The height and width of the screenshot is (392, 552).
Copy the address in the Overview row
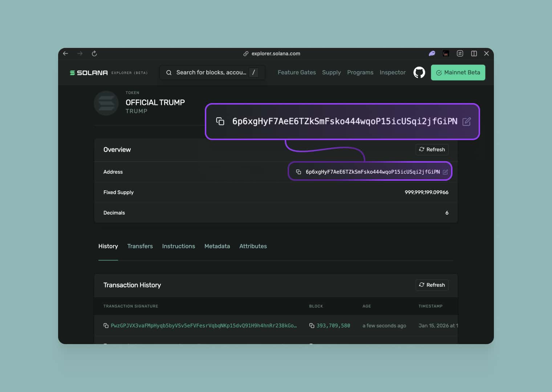coord(299,172)
